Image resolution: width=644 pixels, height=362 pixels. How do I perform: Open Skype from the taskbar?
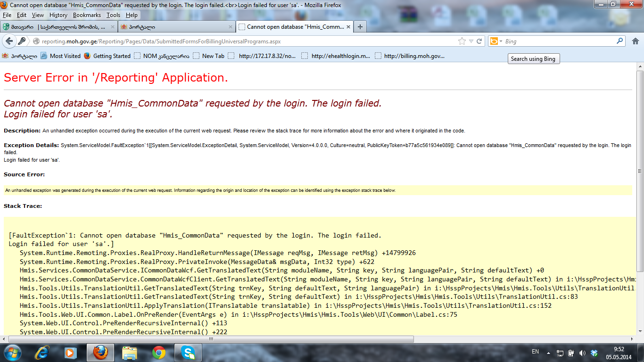188,352
